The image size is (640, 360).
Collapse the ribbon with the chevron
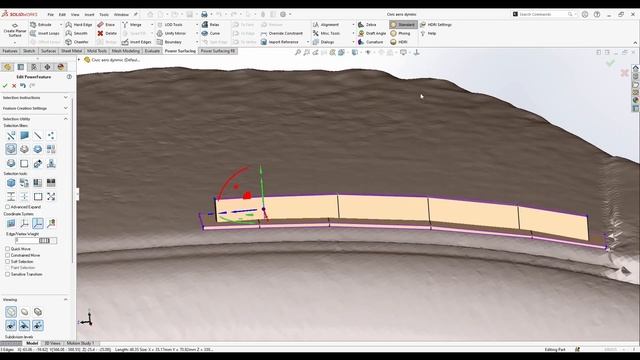coord(635,42)
